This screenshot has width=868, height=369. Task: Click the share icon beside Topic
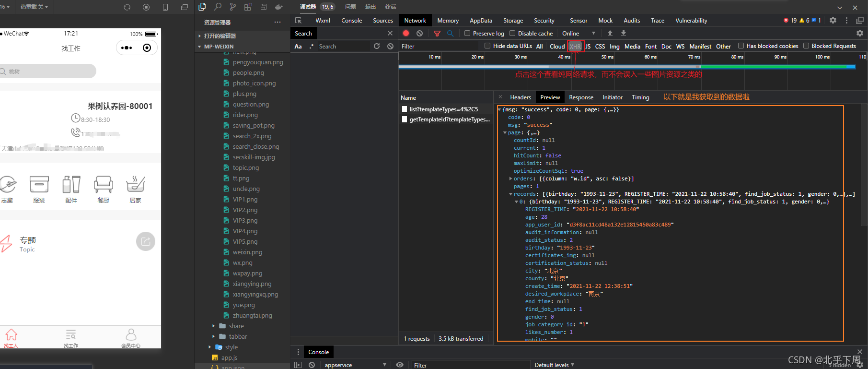(146, 241)
